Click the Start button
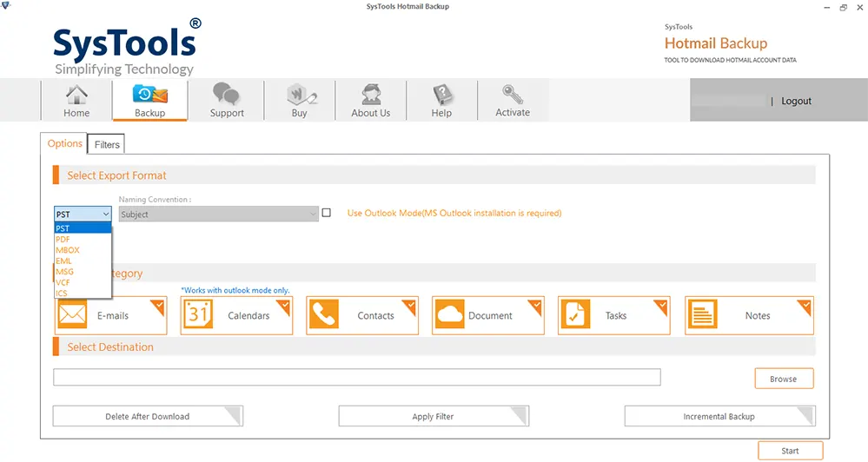868x462 pixels. [x=790, y=451]
